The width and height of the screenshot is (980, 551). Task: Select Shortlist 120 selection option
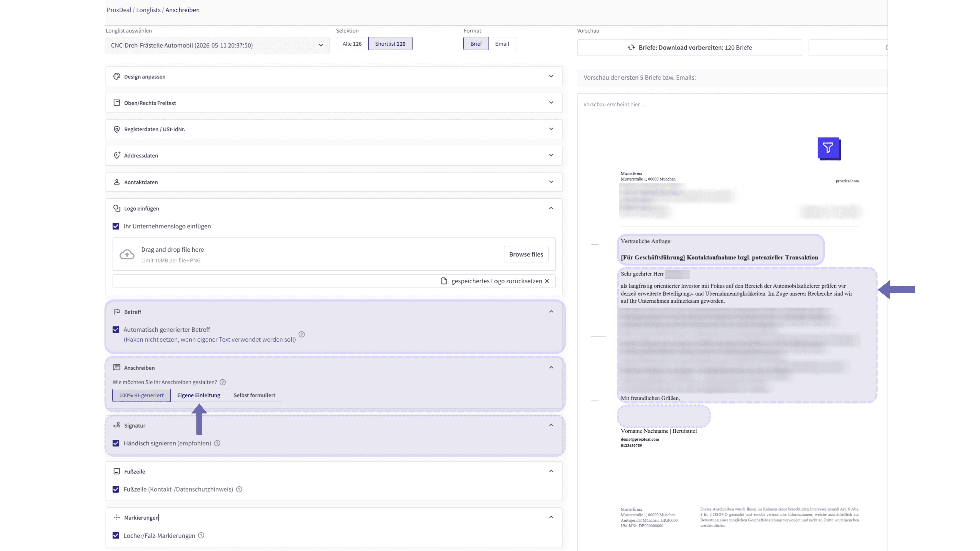[x=390, y=44]
